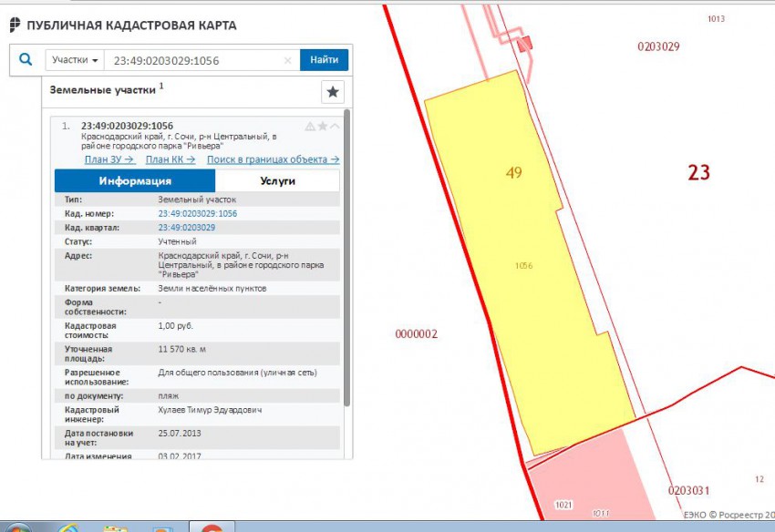Click the warning triangle icon on result
Screen dimensions: 775x532
pyautogui.click(x=310, y=127)
